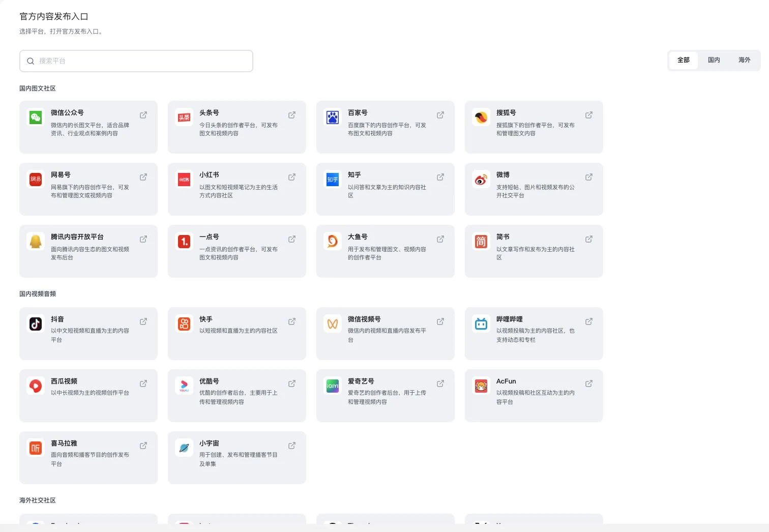769x532 pixels.
Task: Click the 西瓜视频 red play logo
Action: (x=36, y=386)
